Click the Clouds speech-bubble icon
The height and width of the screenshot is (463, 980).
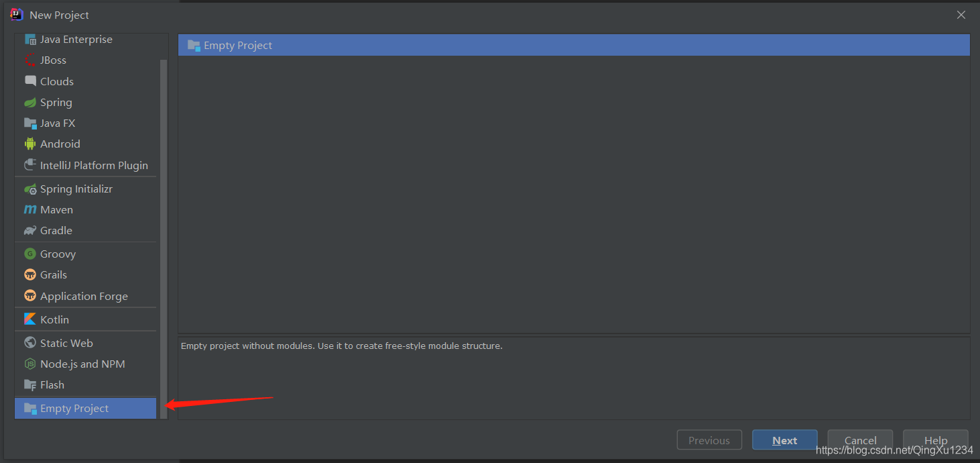30,81
